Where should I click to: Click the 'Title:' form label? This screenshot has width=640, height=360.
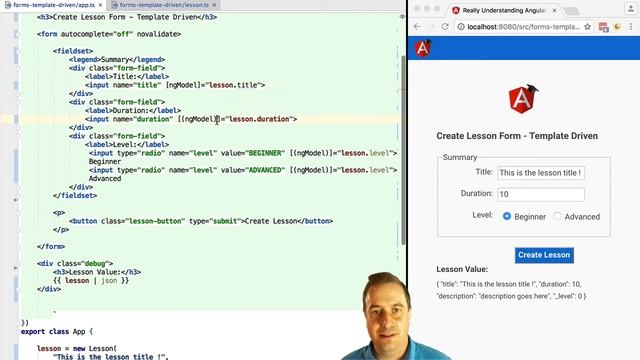tap(484, 172)
